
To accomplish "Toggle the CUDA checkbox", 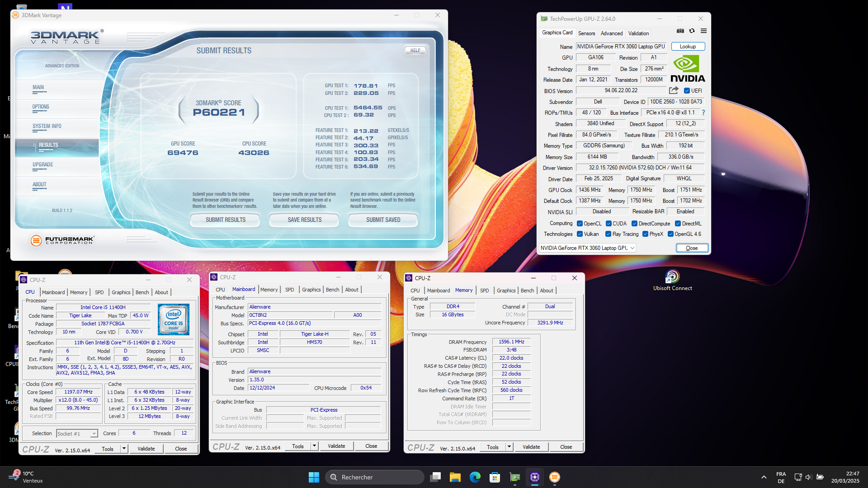I will 609,224.
